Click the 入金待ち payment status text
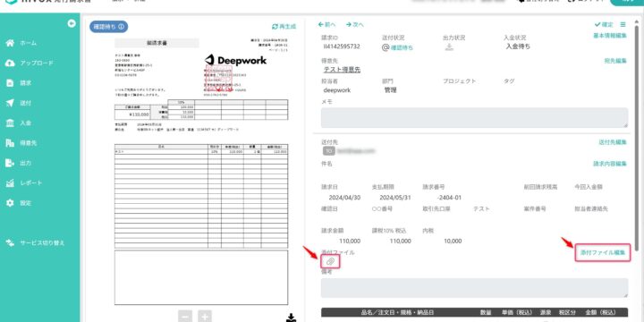This screenshot has width=644, height=322. pyautogui.click(x=518, y=47)
